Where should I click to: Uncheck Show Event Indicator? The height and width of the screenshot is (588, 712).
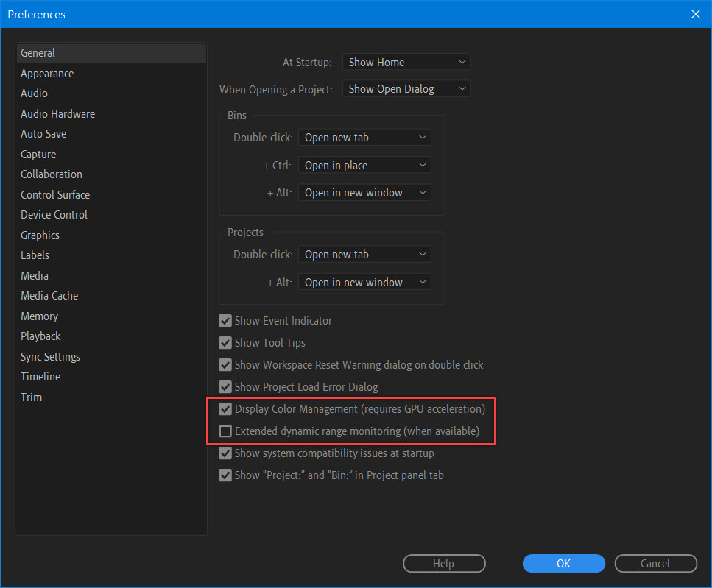click(x=226, y=321)
